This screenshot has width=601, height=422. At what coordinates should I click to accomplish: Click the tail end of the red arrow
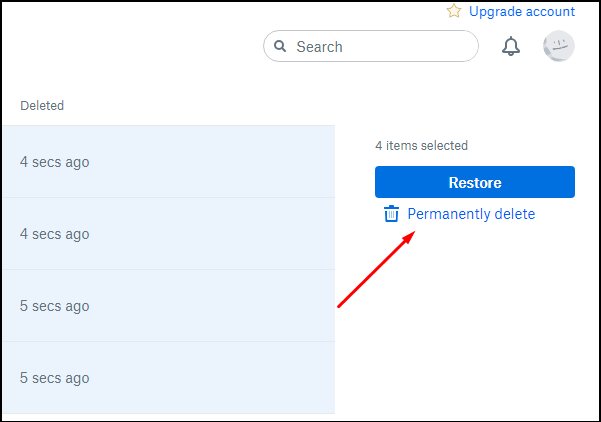[340, 306]
